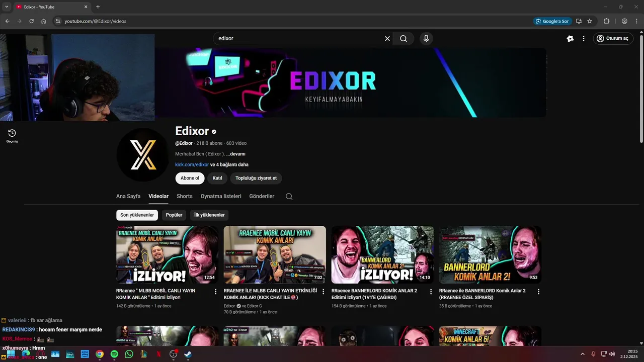The height and width of the screenshot is (362, 644).
Task: Select the Videolar tab
Action: coord(158,196)
